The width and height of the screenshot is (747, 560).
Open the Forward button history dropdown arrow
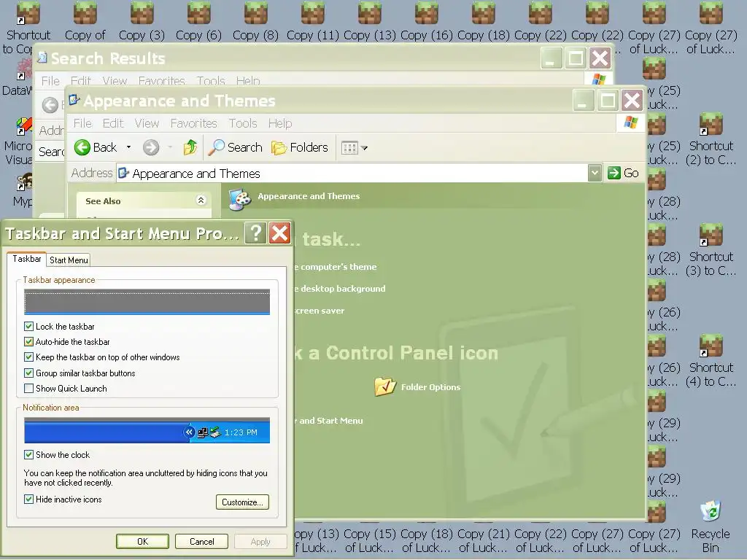click(170, 147)
